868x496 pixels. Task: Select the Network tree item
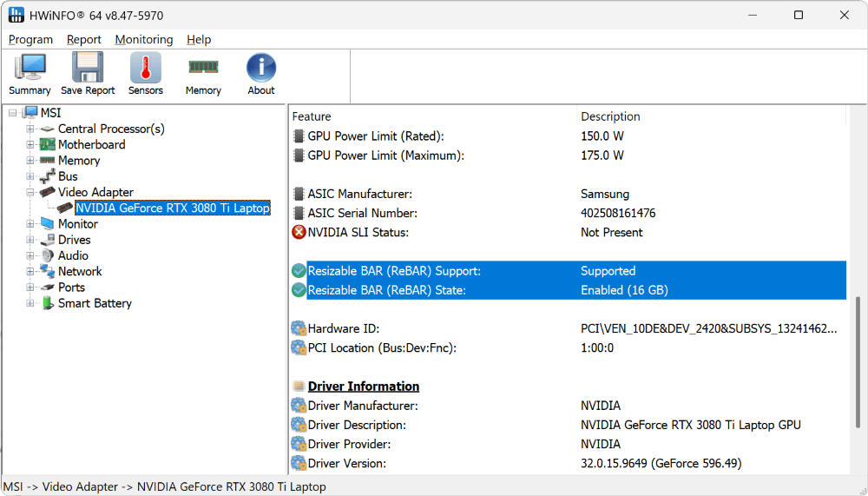coord(80,272)
